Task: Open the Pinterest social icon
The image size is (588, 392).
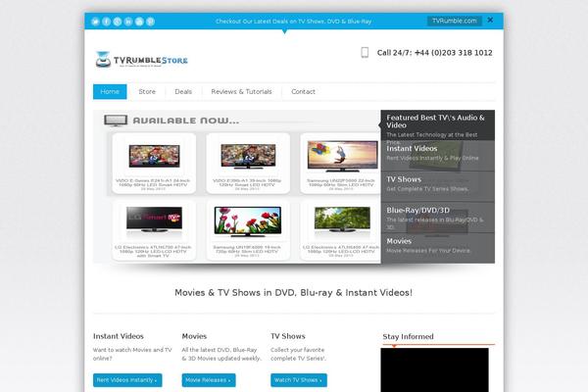Action: [x=150, y=22]
